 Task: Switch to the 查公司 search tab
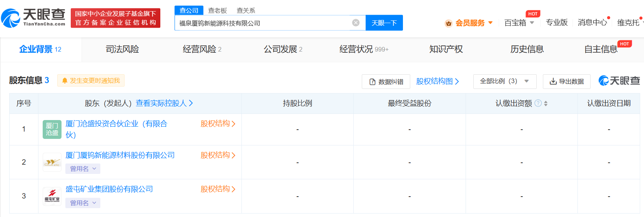(189, 10)
